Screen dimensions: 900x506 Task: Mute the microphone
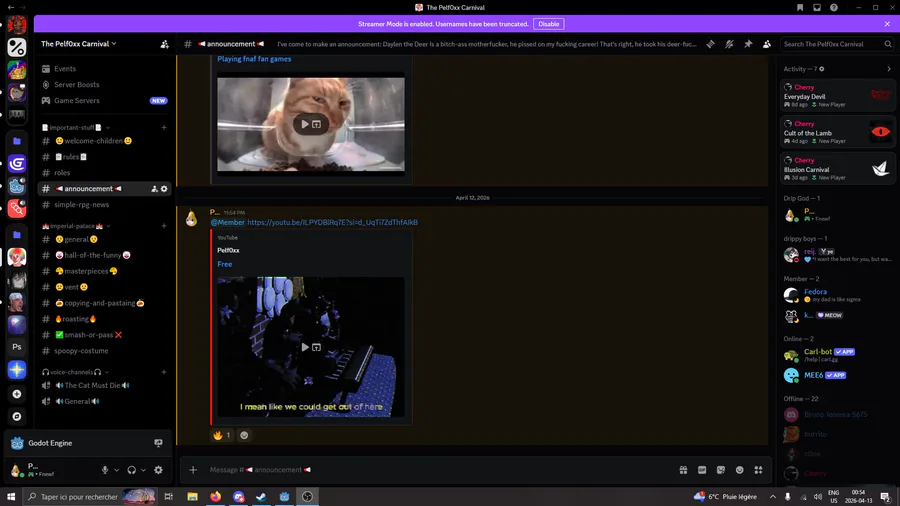pyautogui.click(x=105, y=470)
